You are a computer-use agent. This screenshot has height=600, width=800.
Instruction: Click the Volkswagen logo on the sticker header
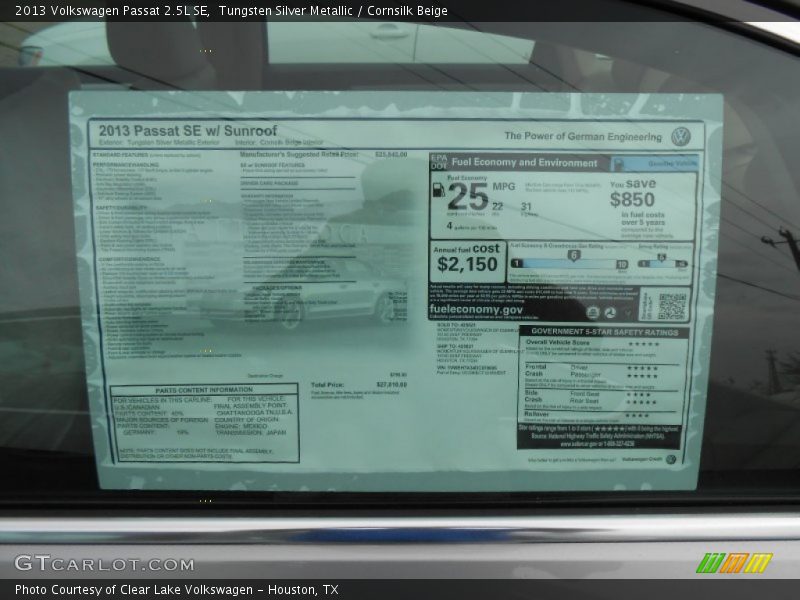(681, 136)
